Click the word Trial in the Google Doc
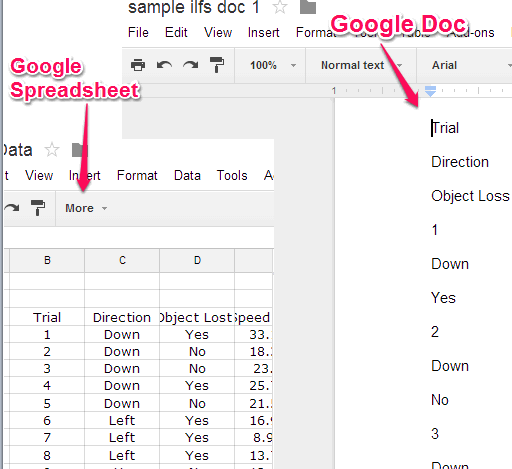The image size is (512, 469). (446, 128)
